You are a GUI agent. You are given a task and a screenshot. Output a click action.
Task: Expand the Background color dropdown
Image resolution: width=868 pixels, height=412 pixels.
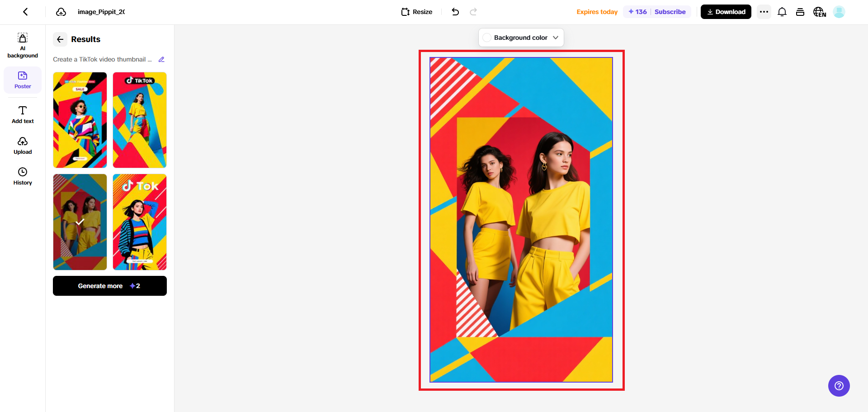[x=556, y=38]
